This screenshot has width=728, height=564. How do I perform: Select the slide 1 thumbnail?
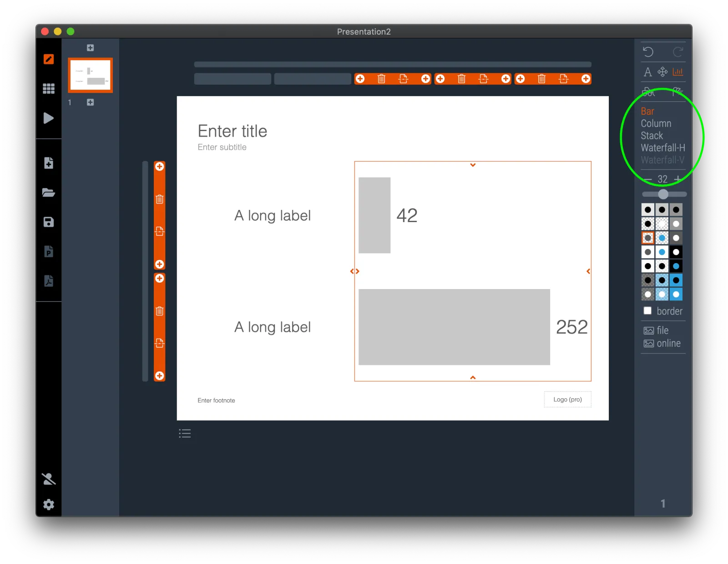(x=90, y=75)
